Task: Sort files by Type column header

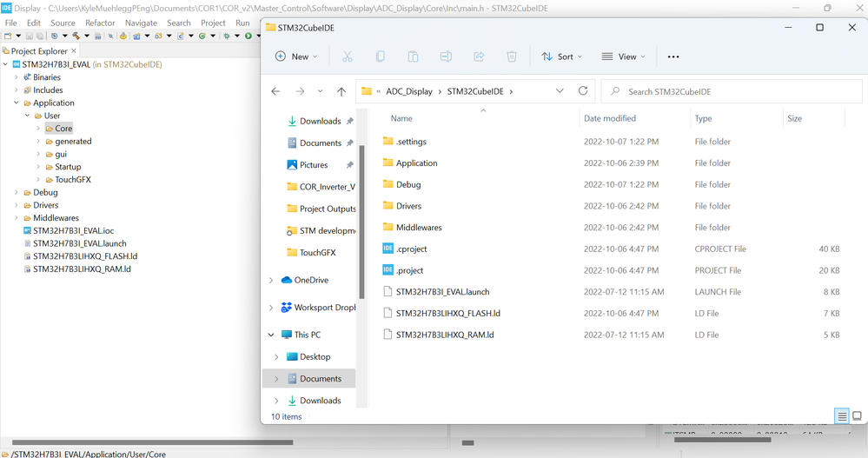Action: [703, 118]
